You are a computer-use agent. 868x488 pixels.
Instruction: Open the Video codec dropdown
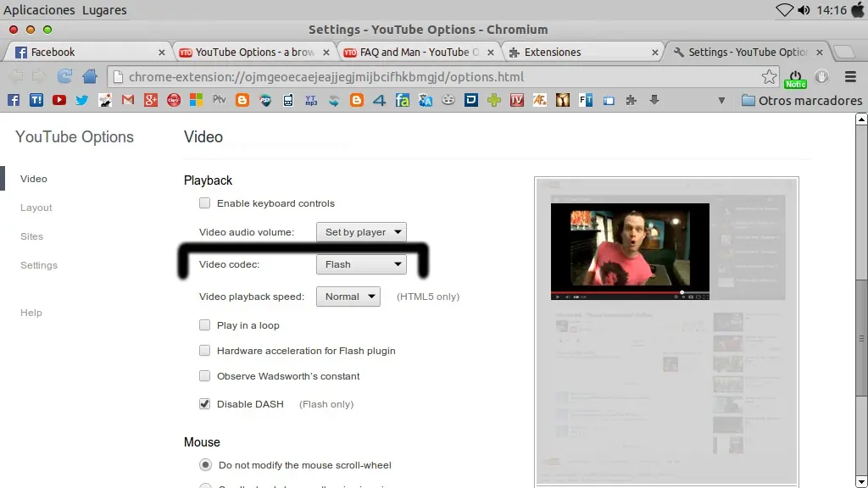coord(361,264)
